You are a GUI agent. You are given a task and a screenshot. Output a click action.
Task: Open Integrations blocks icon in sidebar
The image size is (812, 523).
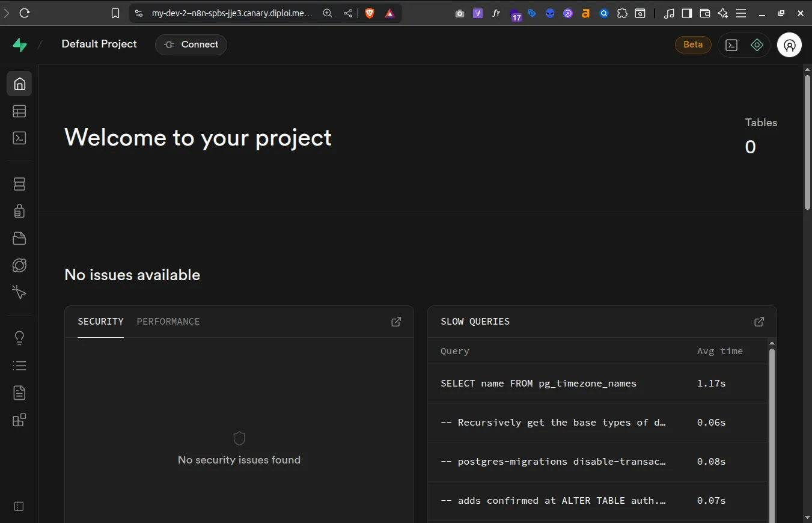pyautogui.click(x=19, y=420)
